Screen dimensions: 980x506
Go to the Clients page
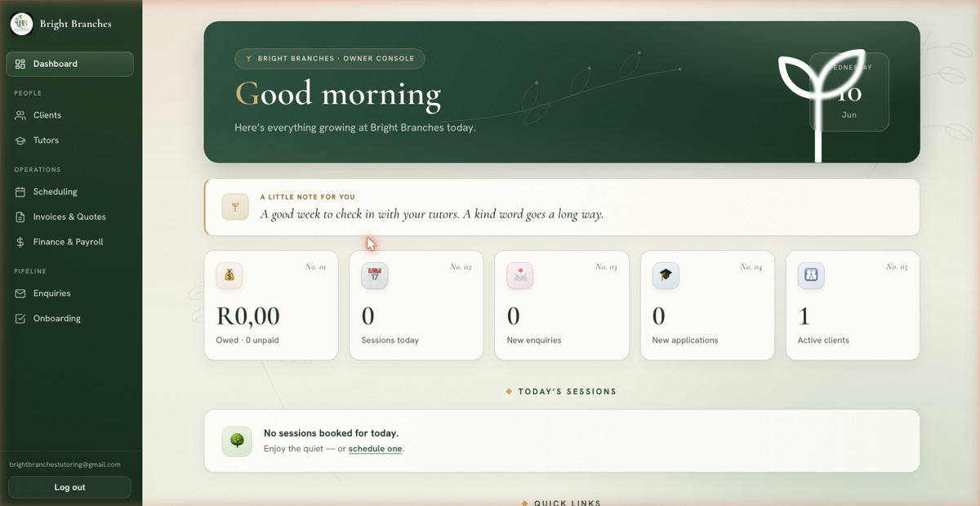click(x=69, y=115)
